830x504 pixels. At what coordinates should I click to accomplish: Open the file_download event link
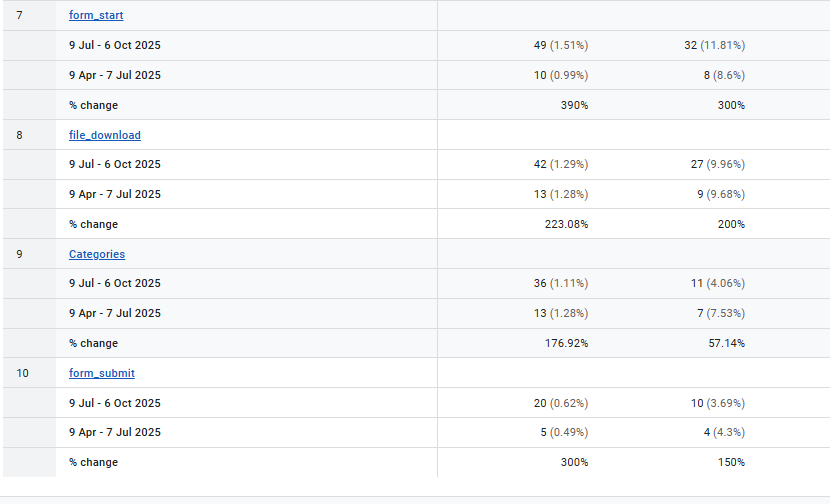tap(105, 135)
